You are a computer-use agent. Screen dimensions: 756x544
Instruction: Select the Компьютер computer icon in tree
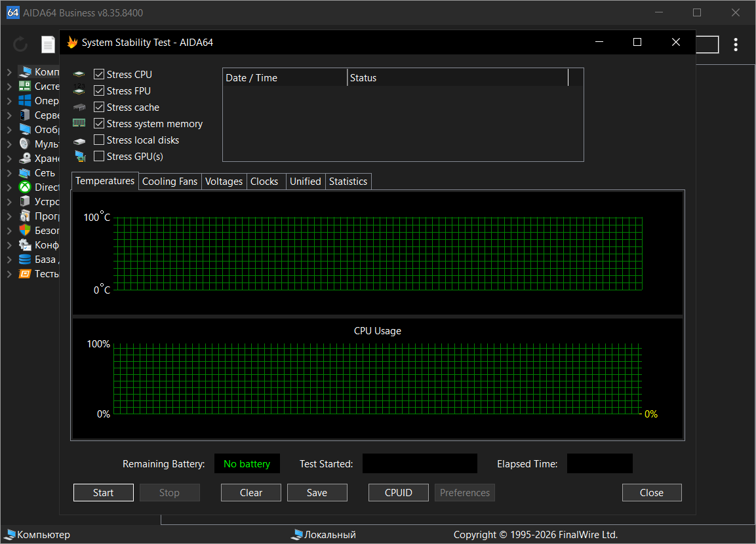25,72
